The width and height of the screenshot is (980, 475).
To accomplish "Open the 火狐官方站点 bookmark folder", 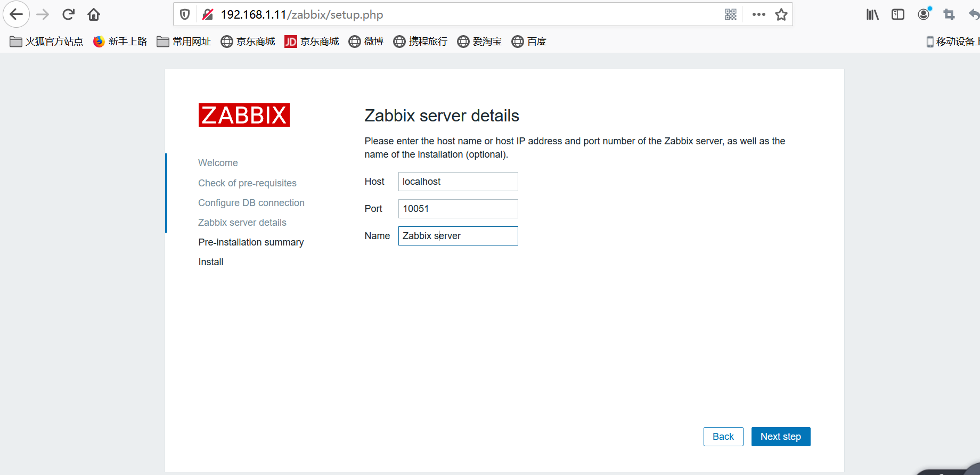I will pyautogui.click(x=46, y=42).
